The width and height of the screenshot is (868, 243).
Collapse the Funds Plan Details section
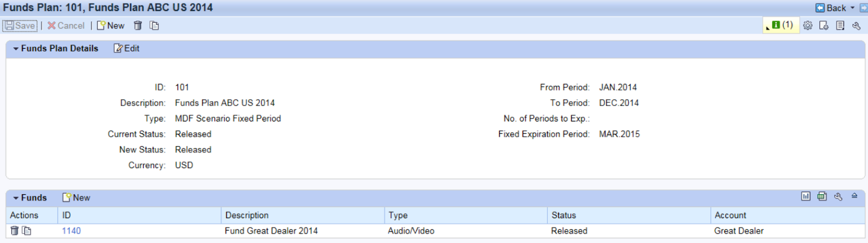[x=16, y=49]
